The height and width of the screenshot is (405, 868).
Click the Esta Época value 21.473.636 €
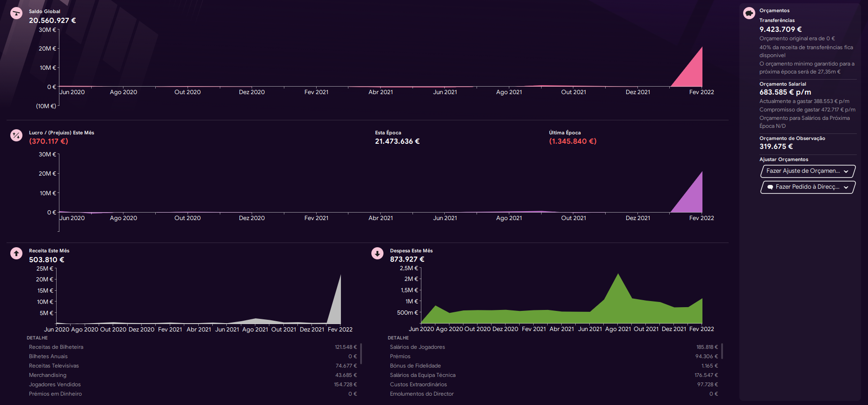tap(398, 141)
